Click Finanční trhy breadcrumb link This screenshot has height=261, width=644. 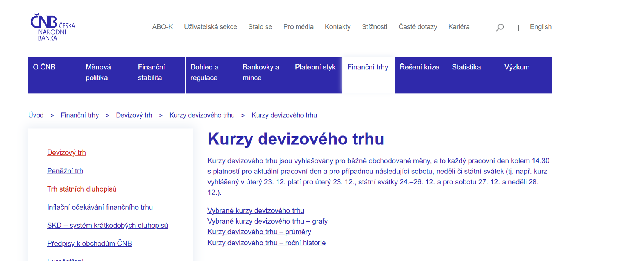[x=80, y=115]
